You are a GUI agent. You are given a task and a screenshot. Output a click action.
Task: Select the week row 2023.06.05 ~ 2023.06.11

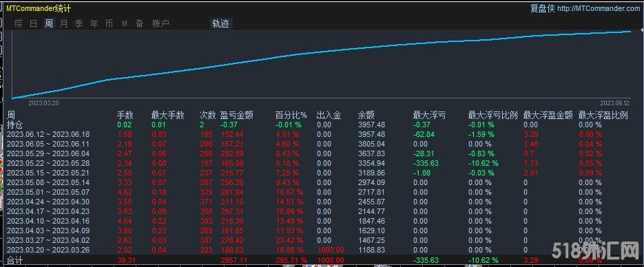pos(48,144)
